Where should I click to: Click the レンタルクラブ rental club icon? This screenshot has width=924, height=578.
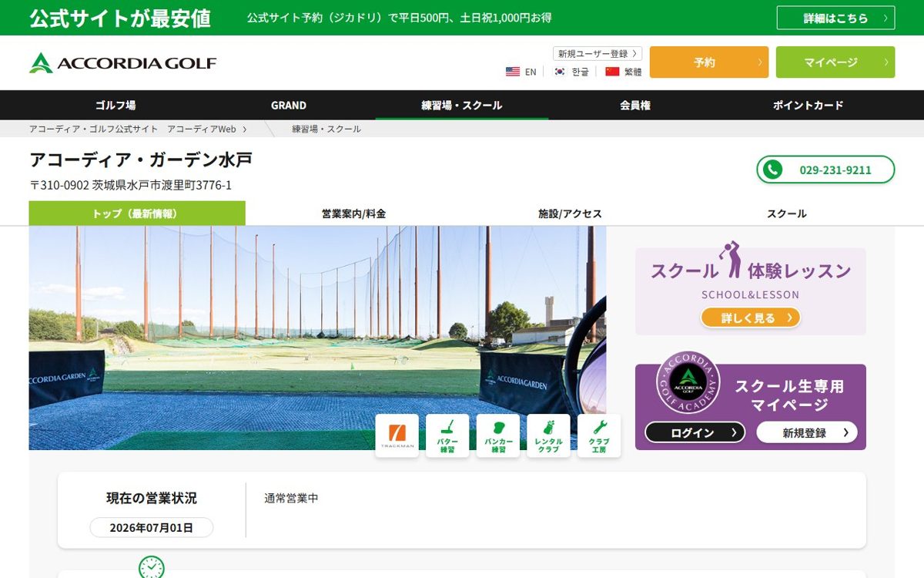[x=548, y=435]
